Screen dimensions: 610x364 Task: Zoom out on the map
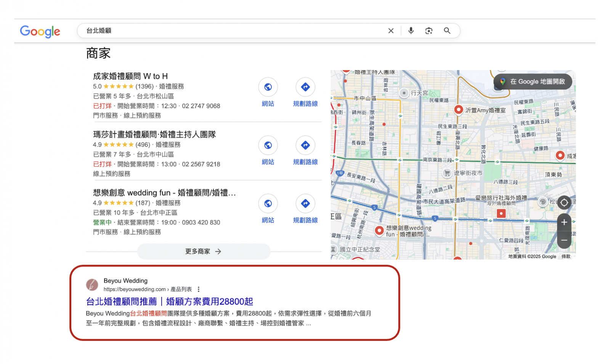point(564,240)
